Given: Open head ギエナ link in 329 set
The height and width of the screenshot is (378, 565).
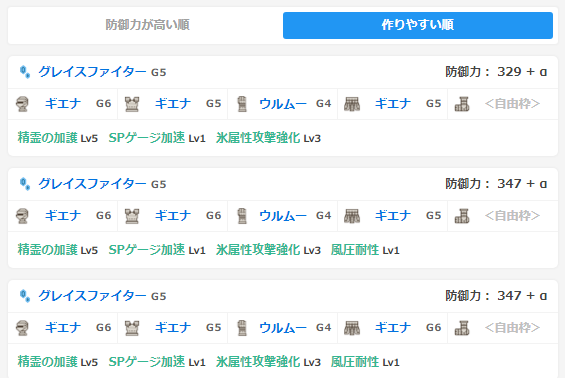Looking at the screenshot, I should 63,104.
